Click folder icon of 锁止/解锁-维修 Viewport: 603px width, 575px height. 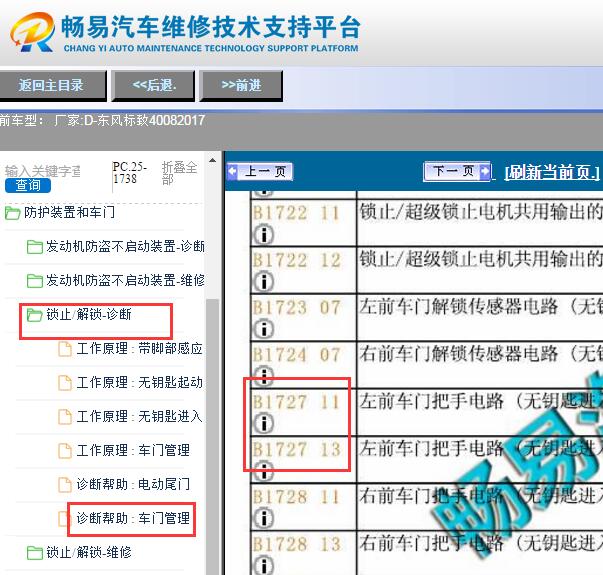35,553
